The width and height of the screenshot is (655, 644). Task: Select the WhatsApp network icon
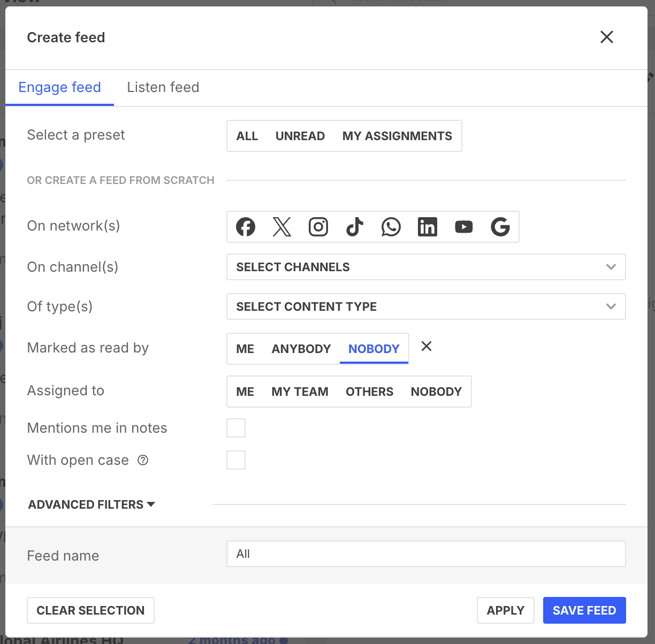(x=391, y=226)
